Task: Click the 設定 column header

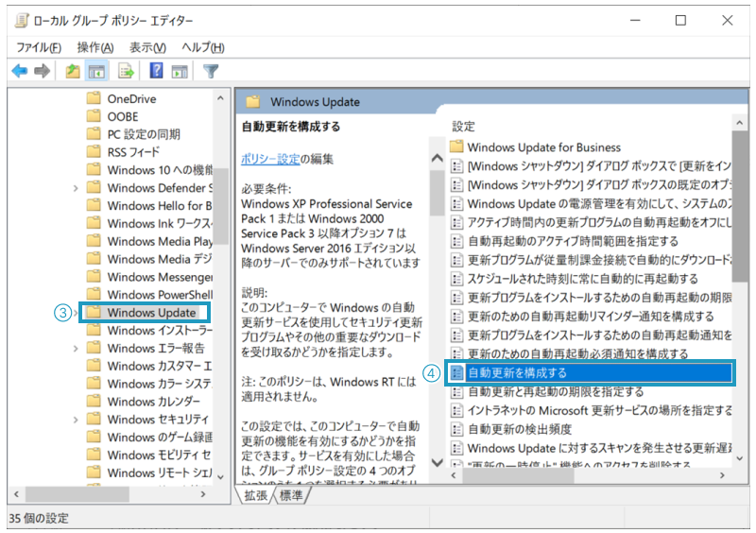Action: click(x=463, y=127)
